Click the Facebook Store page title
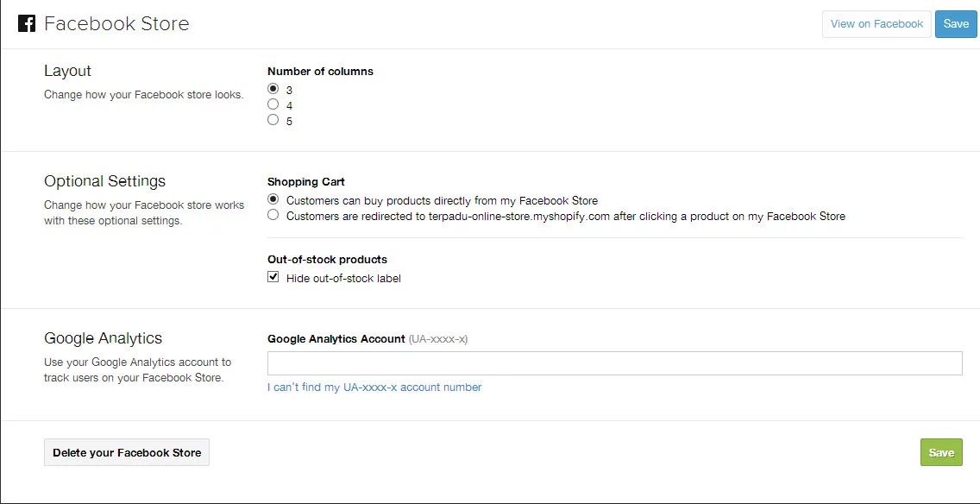Image resolution: width=980 pixels, height=504 pixels. click(116, 23)
